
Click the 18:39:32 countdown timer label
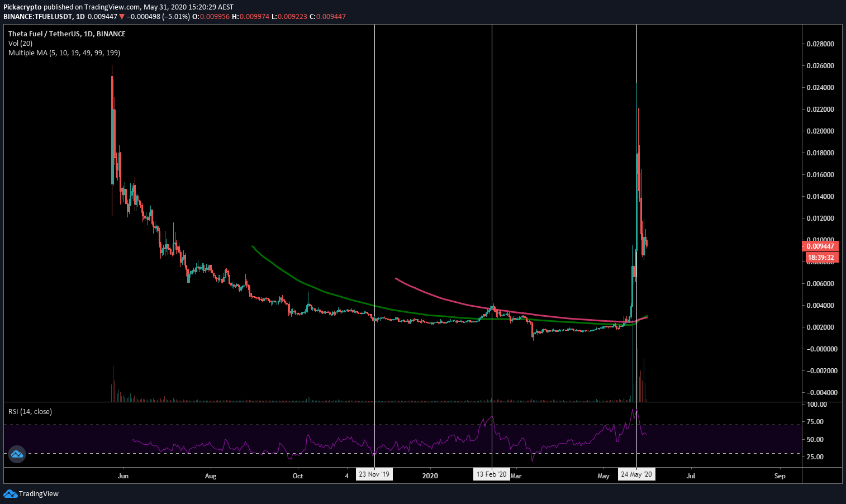click(820, 258)
